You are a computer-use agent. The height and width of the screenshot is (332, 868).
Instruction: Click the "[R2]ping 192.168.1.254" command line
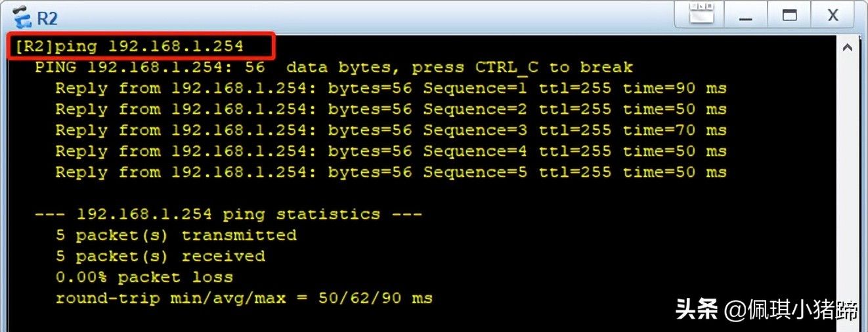[129, 46]
